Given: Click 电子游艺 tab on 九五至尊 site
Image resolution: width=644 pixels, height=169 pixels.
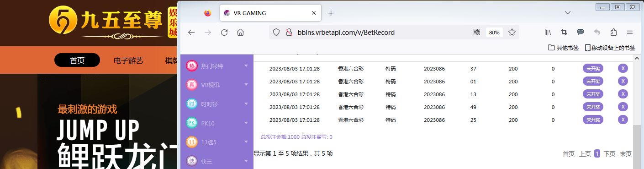Looking at the screenshot, I should [x=128, y=60].
